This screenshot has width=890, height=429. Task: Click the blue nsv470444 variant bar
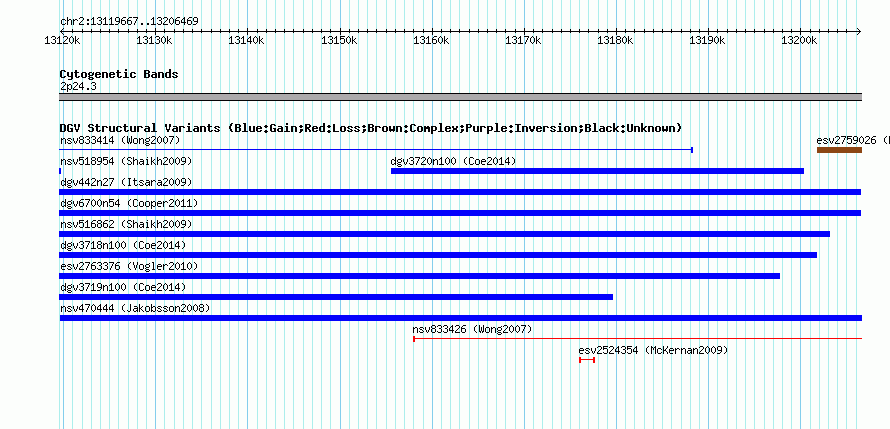point(461,318)
